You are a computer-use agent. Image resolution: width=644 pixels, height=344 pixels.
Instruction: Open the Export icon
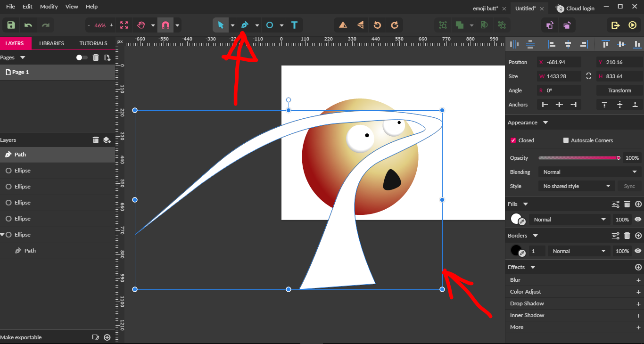(615, 25)
